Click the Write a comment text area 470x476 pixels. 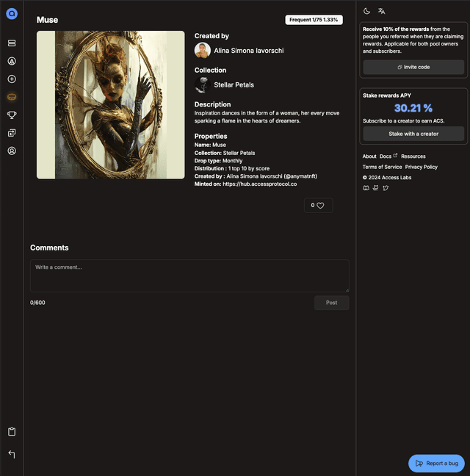[x=189, y=276]
